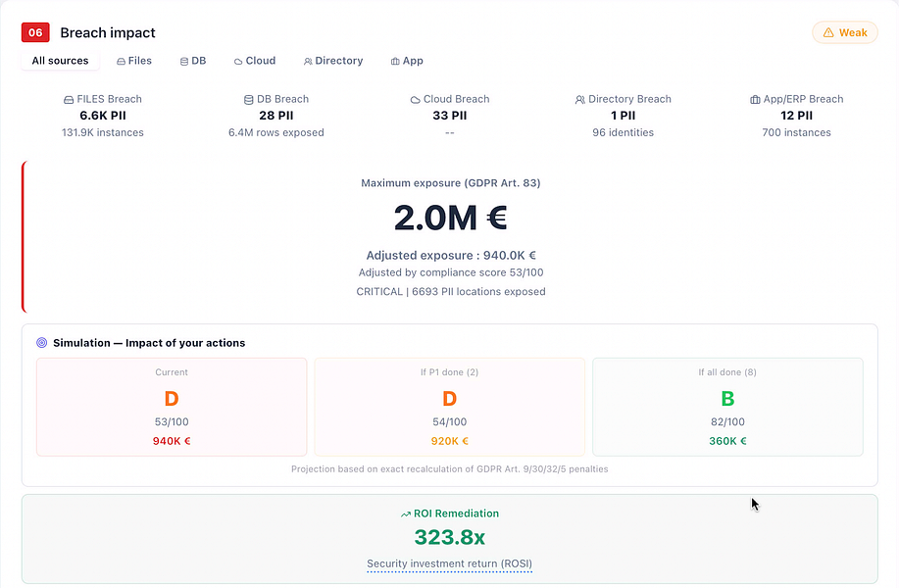Screen dimensions: 899x588
Task: Switch to the Files tab
Action: (x=134, y=61)
